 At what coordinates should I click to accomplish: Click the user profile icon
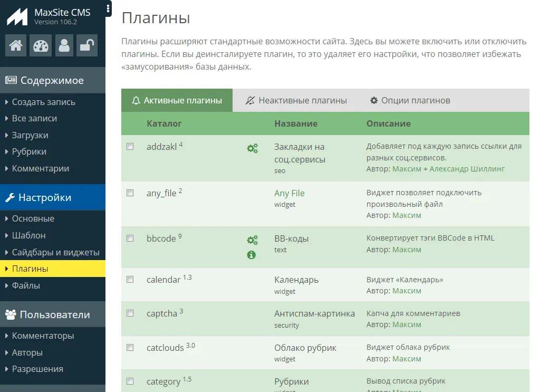[x=64, y=46]
